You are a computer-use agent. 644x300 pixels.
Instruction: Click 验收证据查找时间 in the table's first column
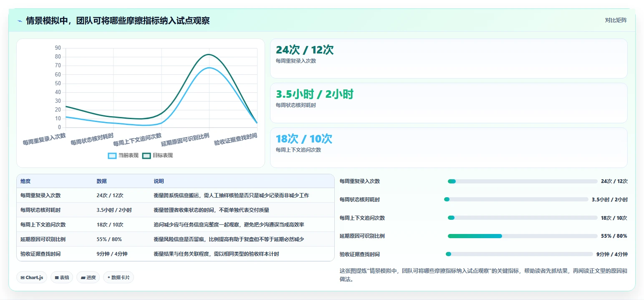40,254
